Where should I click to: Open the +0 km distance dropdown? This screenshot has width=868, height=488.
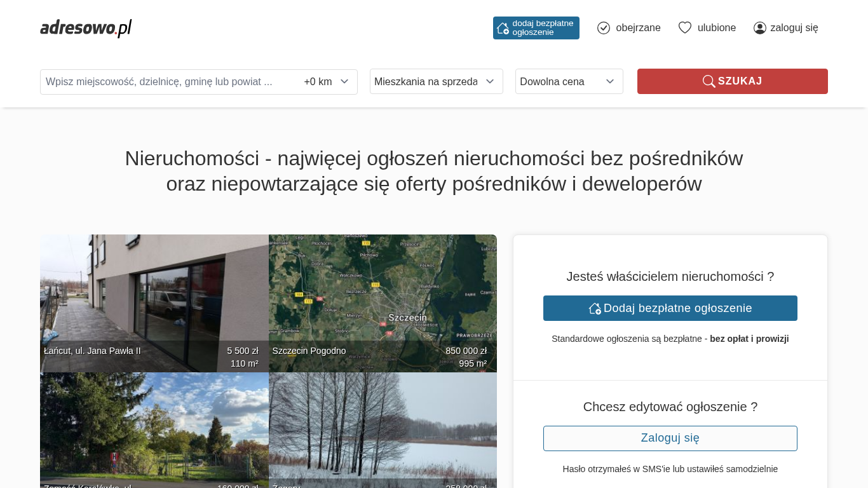326,82
